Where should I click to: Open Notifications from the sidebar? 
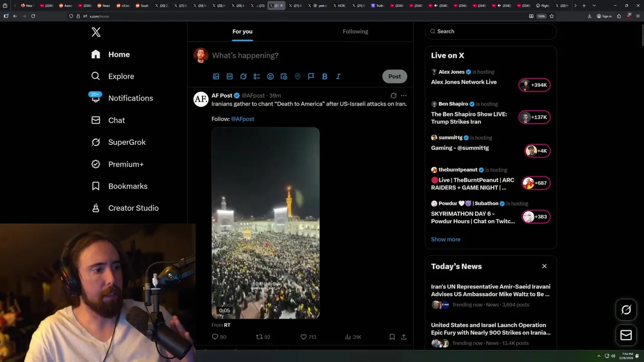point(130,98)
